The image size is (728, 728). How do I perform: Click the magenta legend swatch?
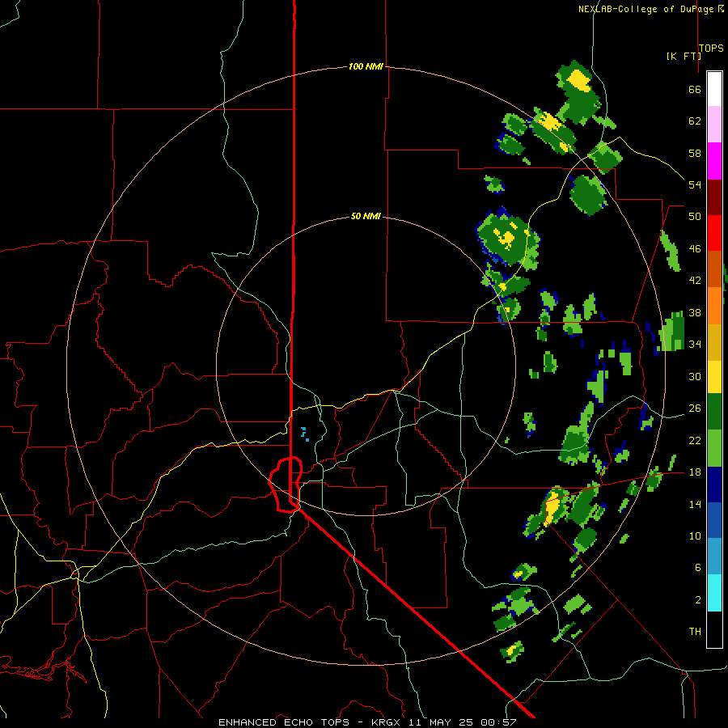coord(714,161)
